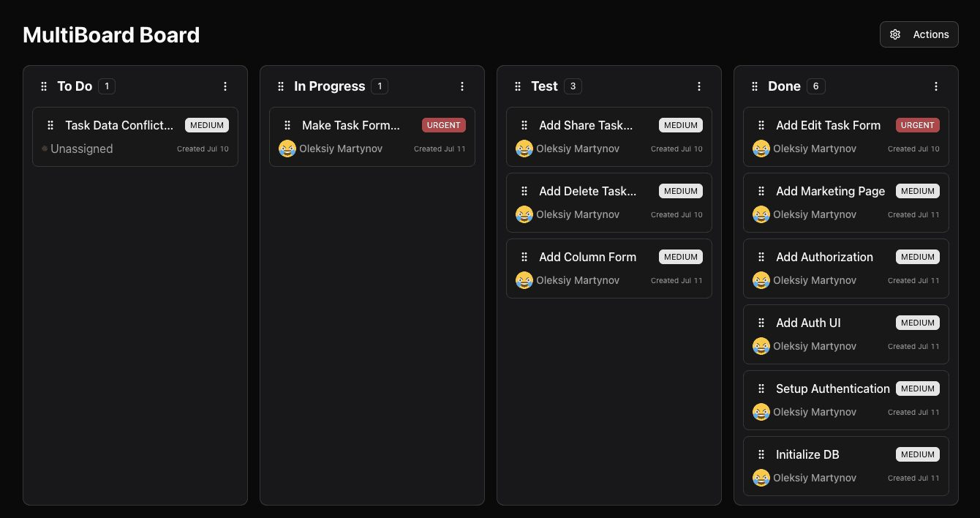Open the In Progress column kebab menu
The width and height of the screenshot is (980, 518).
click(x=462, y=86)
